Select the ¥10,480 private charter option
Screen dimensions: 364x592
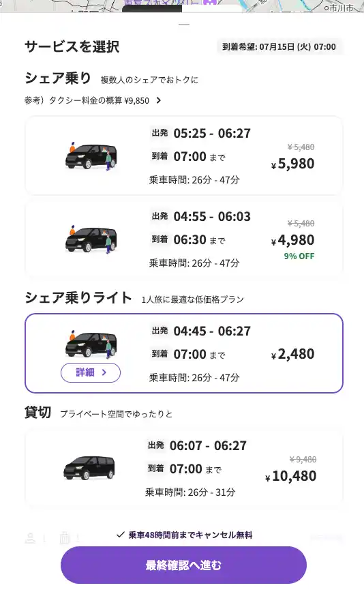pyautogui.click(x=183, y=468)
